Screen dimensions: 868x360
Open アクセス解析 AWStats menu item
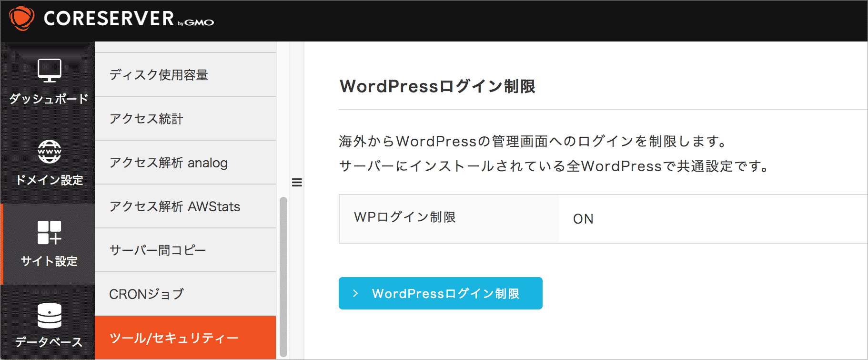185,206
